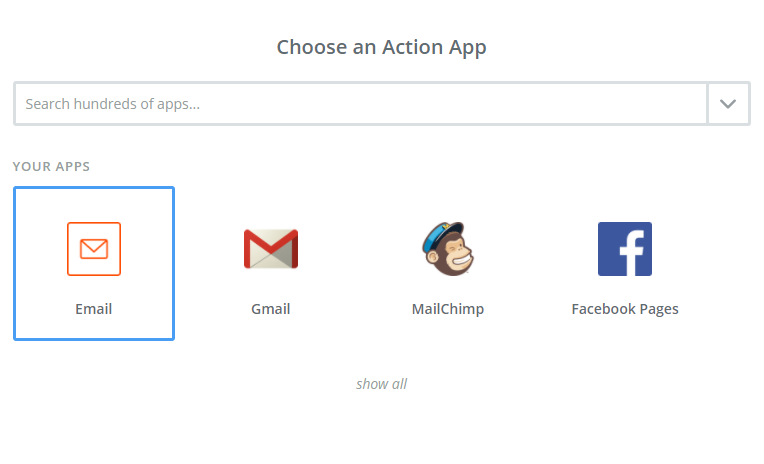Click the 'Gmail' text label
Image resolution: width=764 pixels, height=464 pixels.
tap(271, 309)
